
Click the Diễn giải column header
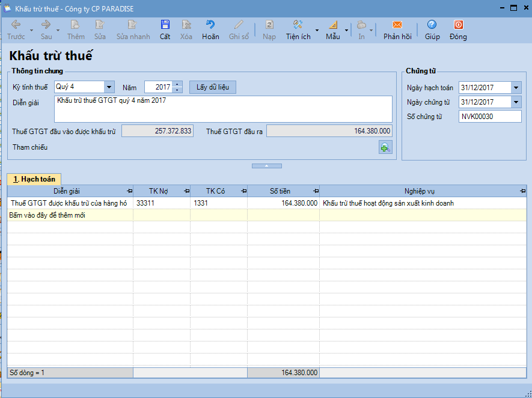tap(67, 191)
